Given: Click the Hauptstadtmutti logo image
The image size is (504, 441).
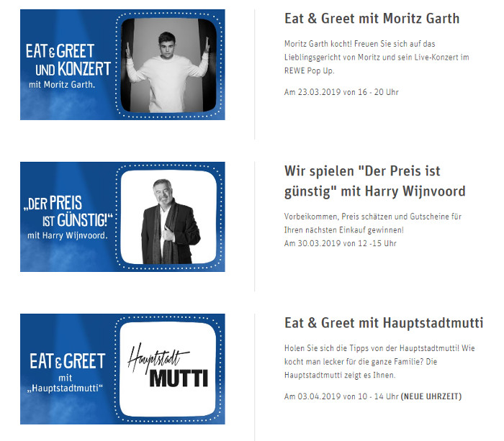Looking at the screenshot, I should (x=168, y=369).
